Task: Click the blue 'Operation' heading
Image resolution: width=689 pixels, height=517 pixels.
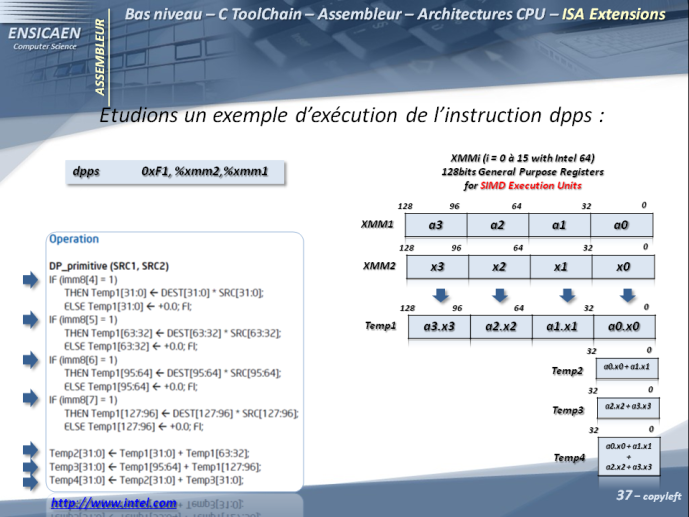Action: 74,239
